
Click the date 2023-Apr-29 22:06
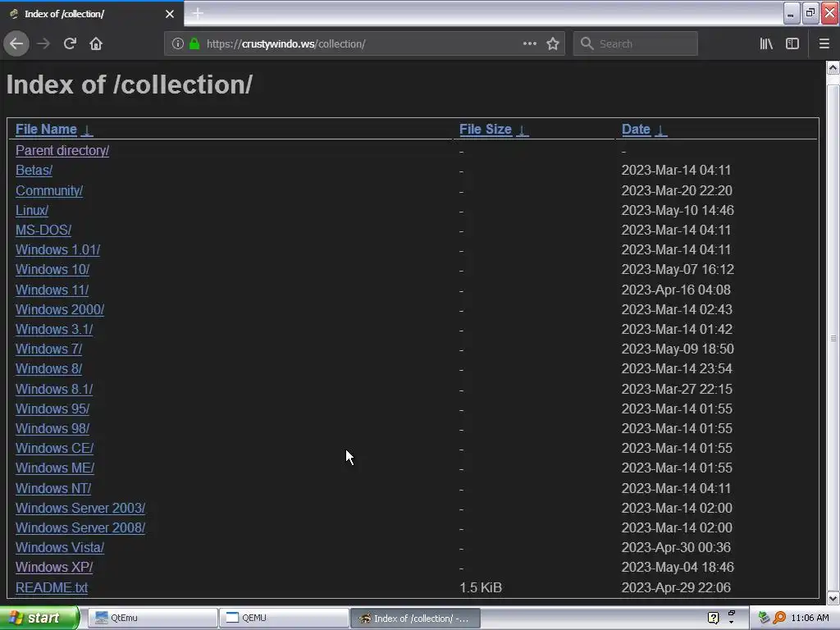click(x=676, y=587)
